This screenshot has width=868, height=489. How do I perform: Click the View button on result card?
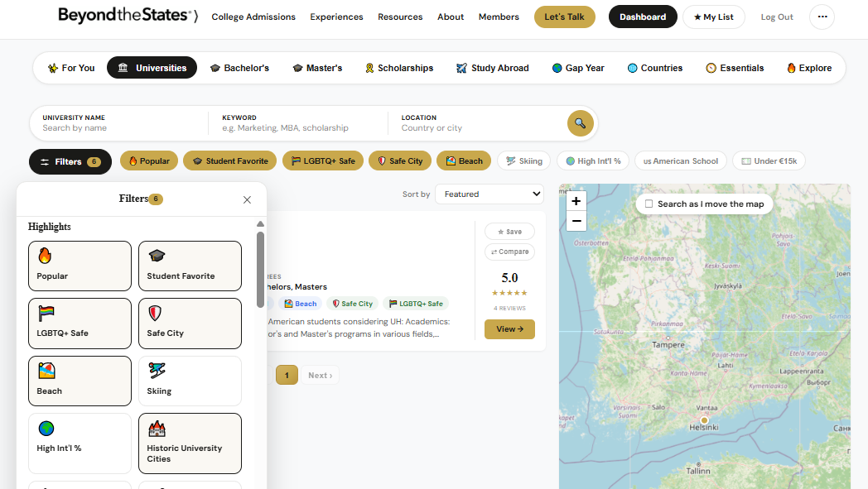pos(509,329)
